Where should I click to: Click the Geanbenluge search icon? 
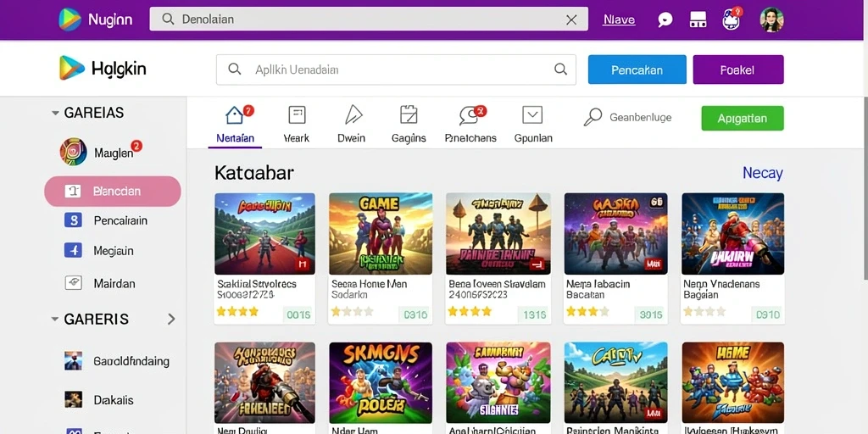coord(593,117)
